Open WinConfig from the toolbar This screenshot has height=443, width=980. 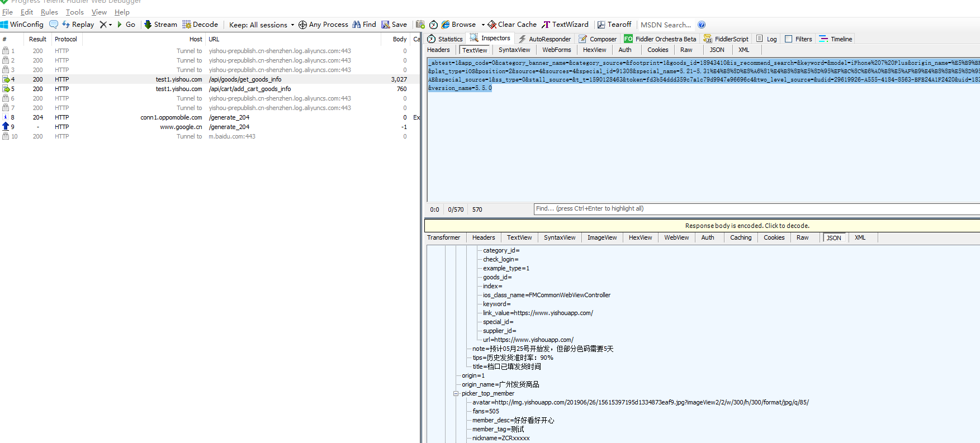click(x=22, y=25)
